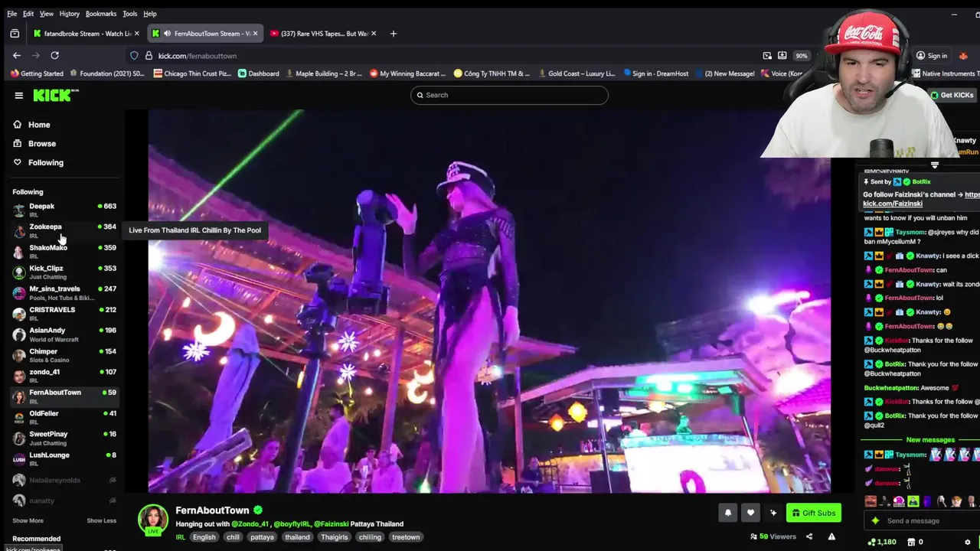Toggle the follow heart button

(x=750, y=513)
